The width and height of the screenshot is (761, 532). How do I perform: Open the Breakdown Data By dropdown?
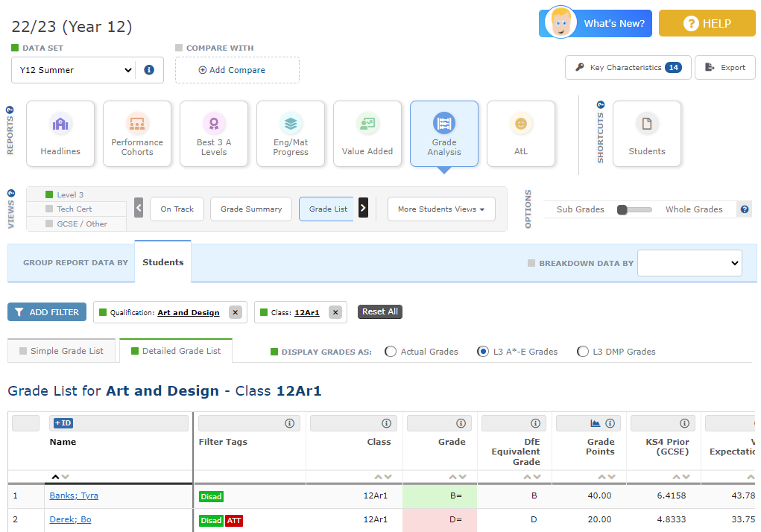689,263
